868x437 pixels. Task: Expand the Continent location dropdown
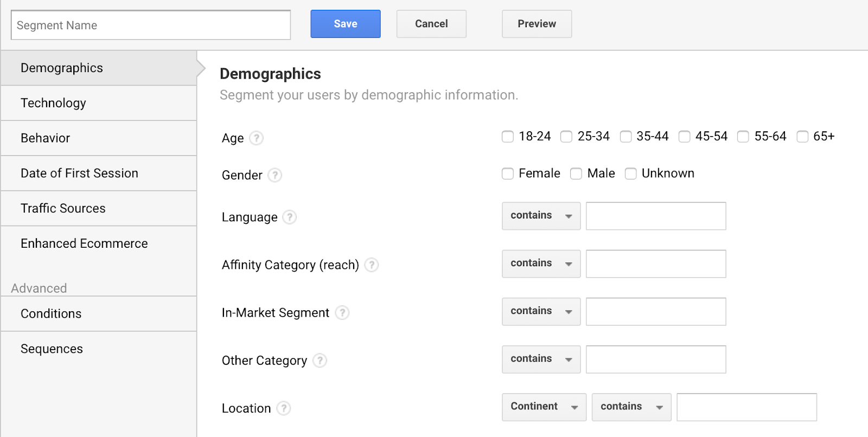pos(544,407)
